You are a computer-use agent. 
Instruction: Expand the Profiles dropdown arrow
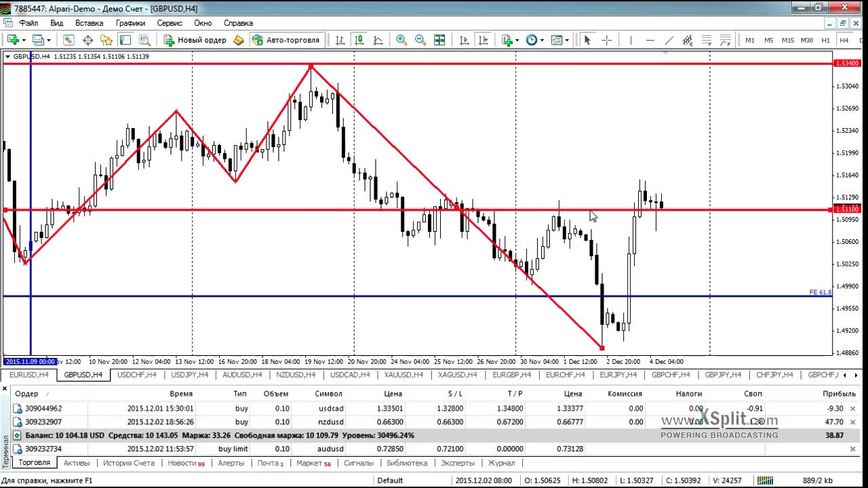coord(49,40)
